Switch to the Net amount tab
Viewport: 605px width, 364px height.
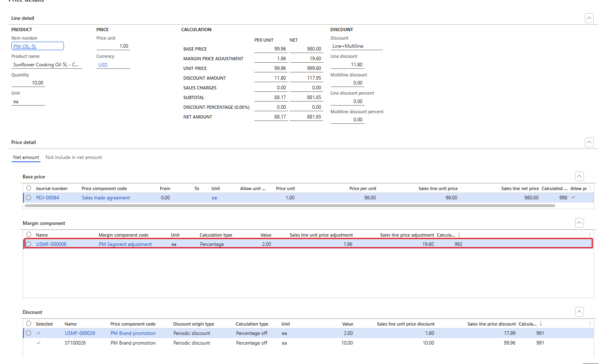[26, 157]
